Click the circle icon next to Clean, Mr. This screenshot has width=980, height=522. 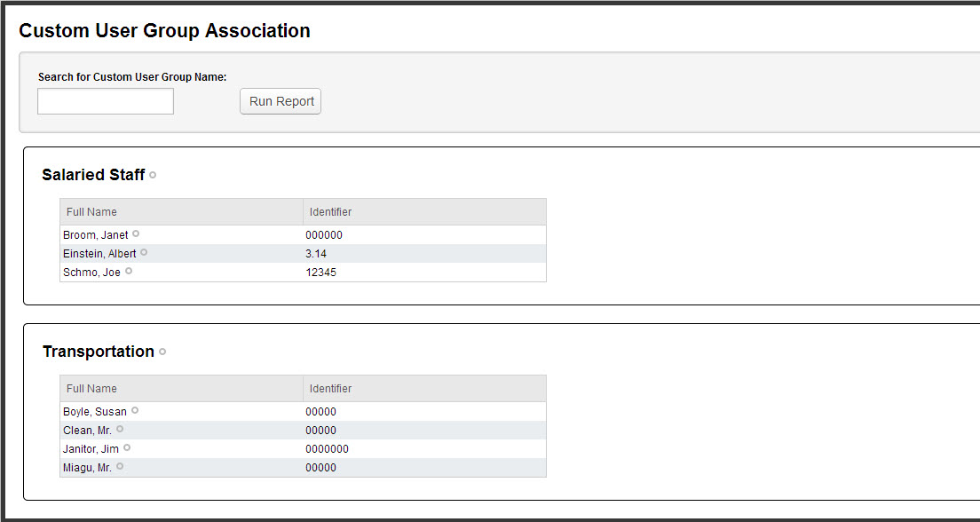[120, 429]
